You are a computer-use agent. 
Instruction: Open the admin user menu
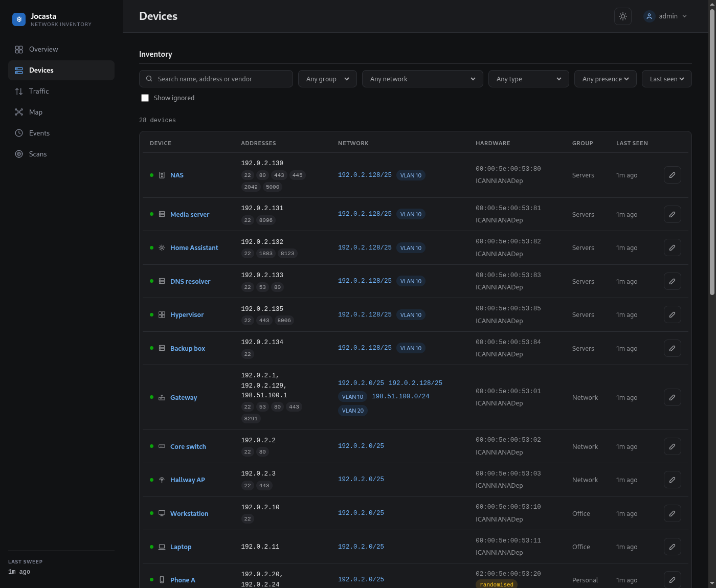665,16
